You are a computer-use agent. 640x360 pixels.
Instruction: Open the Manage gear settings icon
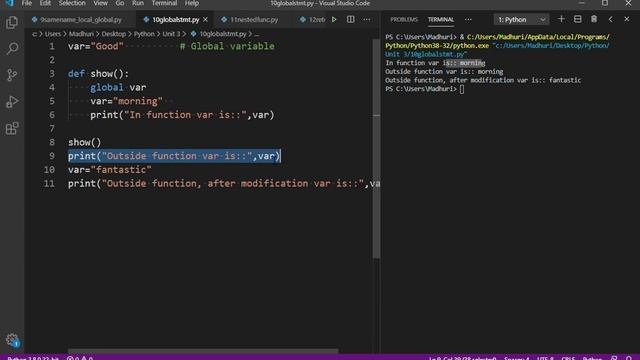[12, 340]
